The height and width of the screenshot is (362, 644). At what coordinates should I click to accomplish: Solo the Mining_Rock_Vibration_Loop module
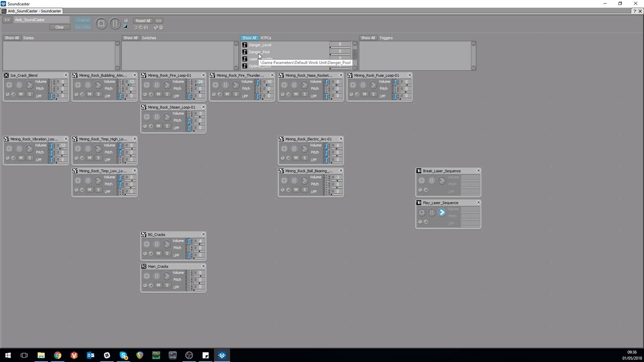(x=29, y=158)
